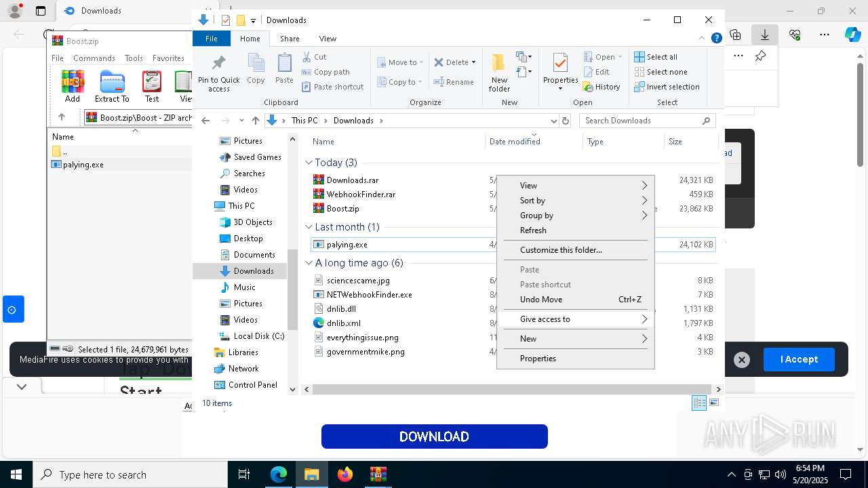Click WinRAR Test toolbar icon

click(x=152, y=86)
